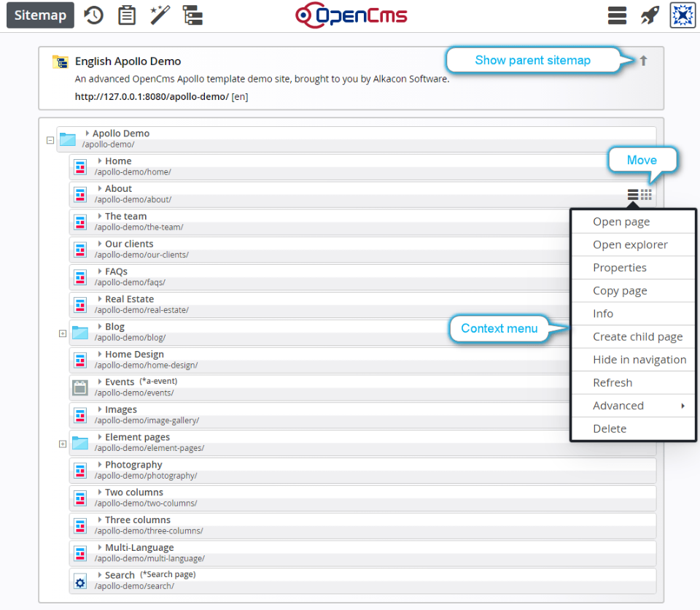Expand the Blog folder in the tree
Screen dimensions: 700x610
(63, 333)
